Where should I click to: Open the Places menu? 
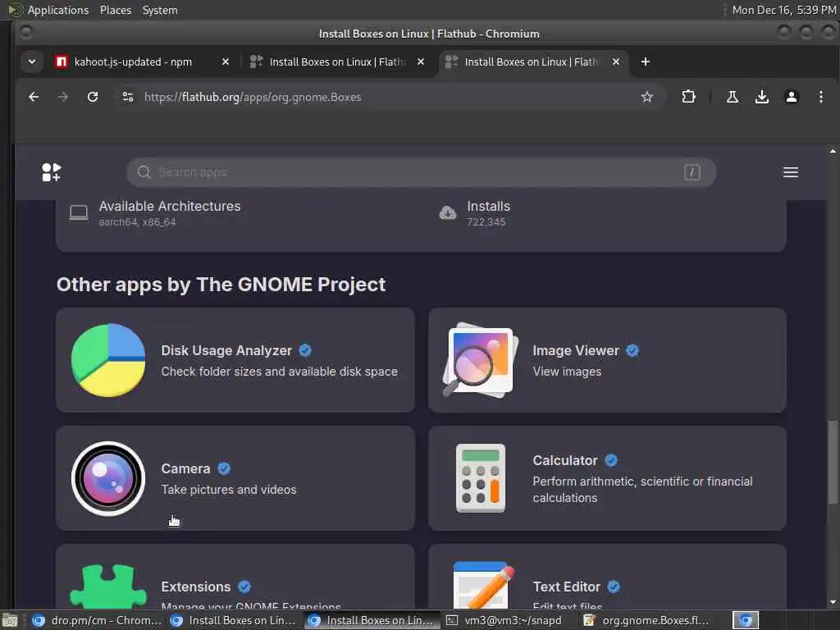(x=116, y=10)
